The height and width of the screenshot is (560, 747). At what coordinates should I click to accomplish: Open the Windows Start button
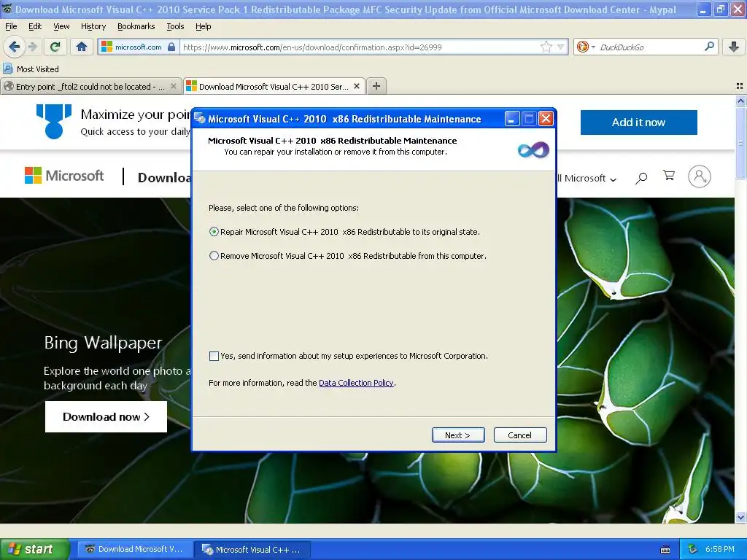point(34,549)
